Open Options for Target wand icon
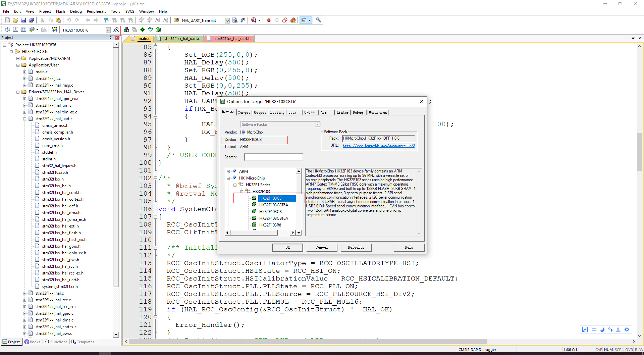 click(x=116, y=30)
